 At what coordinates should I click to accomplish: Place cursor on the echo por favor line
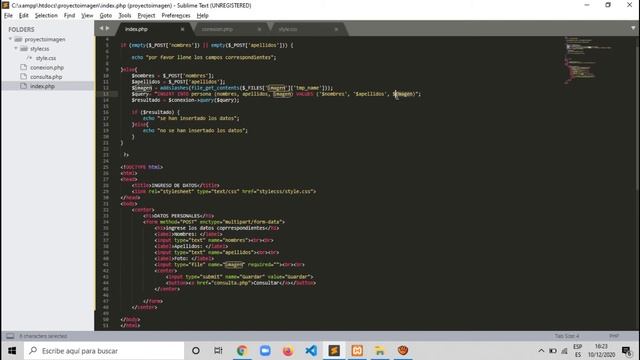(x=204, y=58)
